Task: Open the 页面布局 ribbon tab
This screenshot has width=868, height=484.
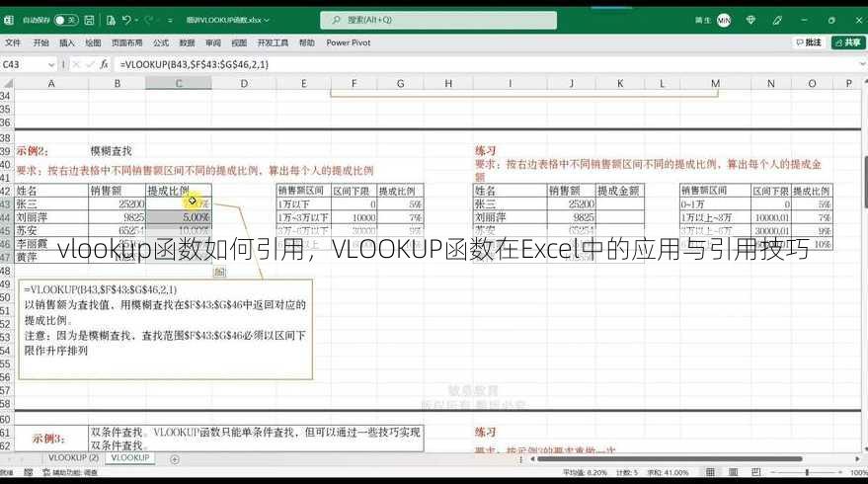Action: (x=126, y=42)
